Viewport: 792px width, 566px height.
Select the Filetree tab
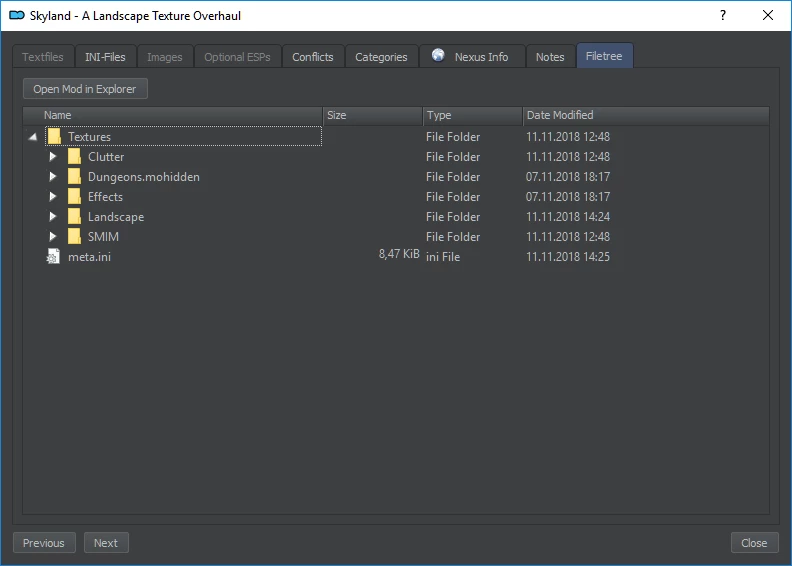[x=604, y=56]
